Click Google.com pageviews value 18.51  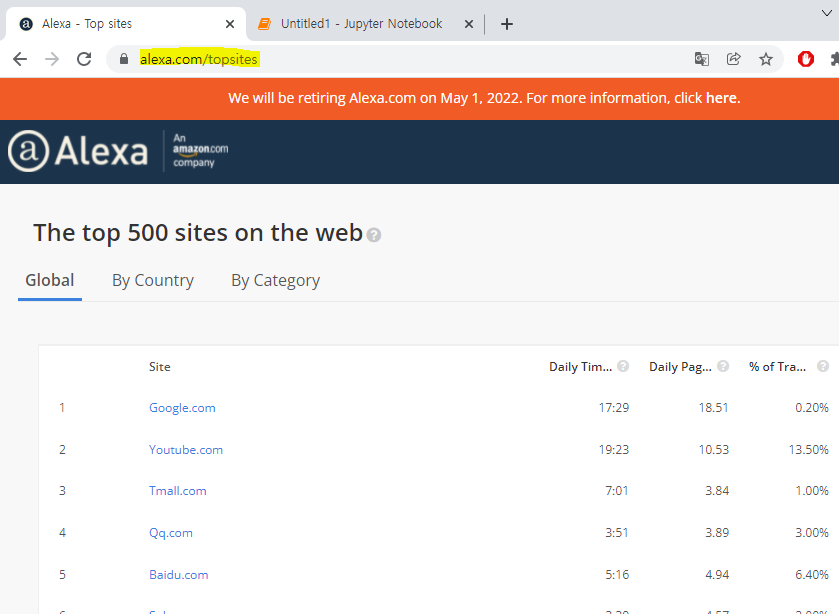point(714,408)
